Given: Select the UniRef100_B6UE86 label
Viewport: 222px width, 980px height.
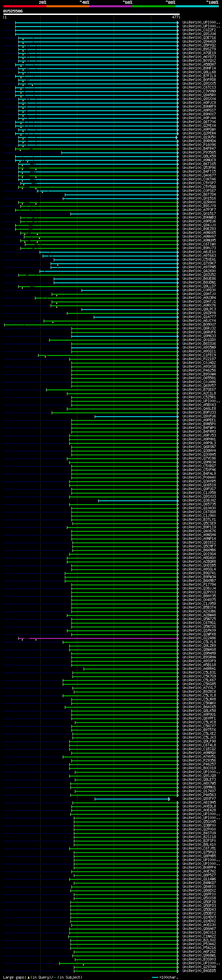Looking at the screenshot, I should tap(199, 278).
